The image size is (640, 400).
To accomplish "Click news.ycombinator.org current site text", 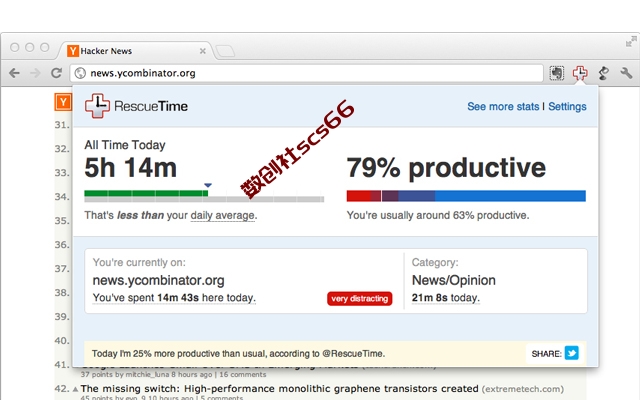I will coord(158,280).
